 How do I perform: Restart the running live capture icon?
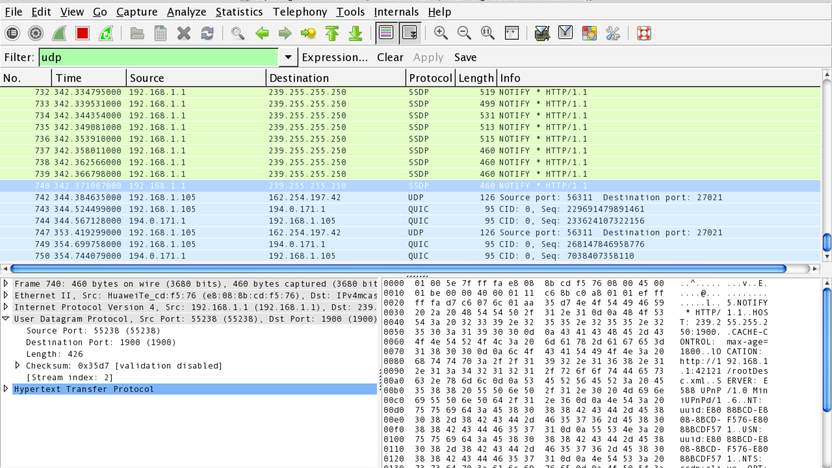pos(106,33)
